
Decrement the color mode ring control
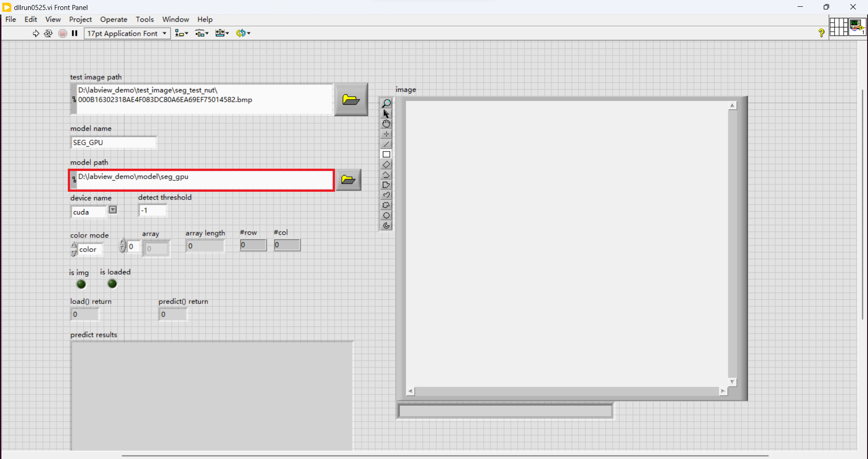74,253
